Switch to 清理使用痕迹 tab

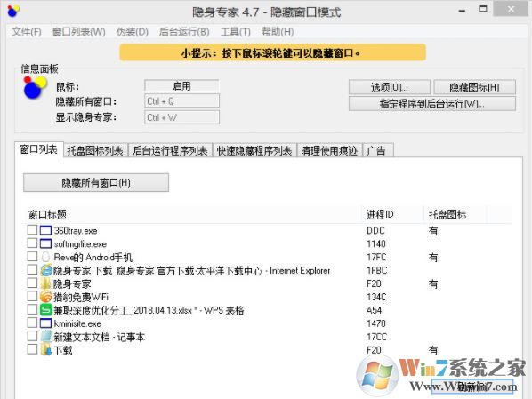329,151
